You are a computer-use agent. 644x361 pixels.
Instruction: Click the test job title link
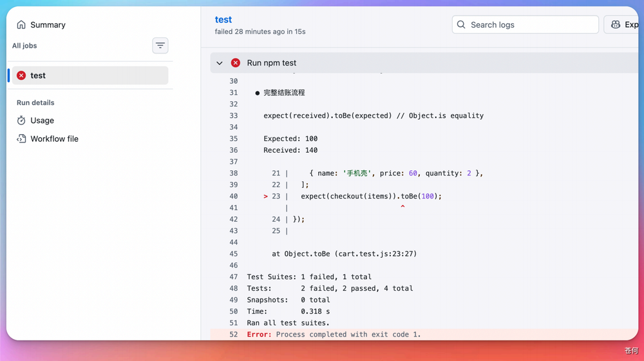coord(223,19)
